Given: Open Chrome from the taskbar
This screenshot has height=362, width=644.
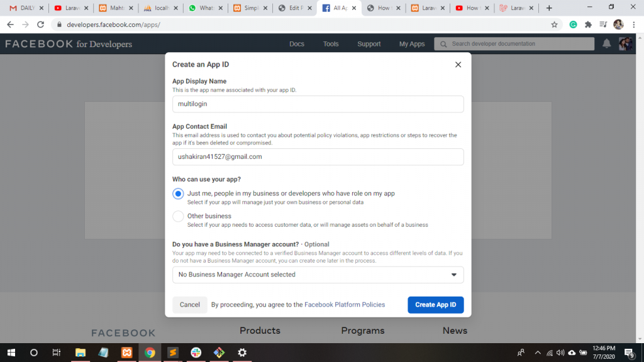Looking at the screenshot, I should pyautogui.click(x=150, y=353).
